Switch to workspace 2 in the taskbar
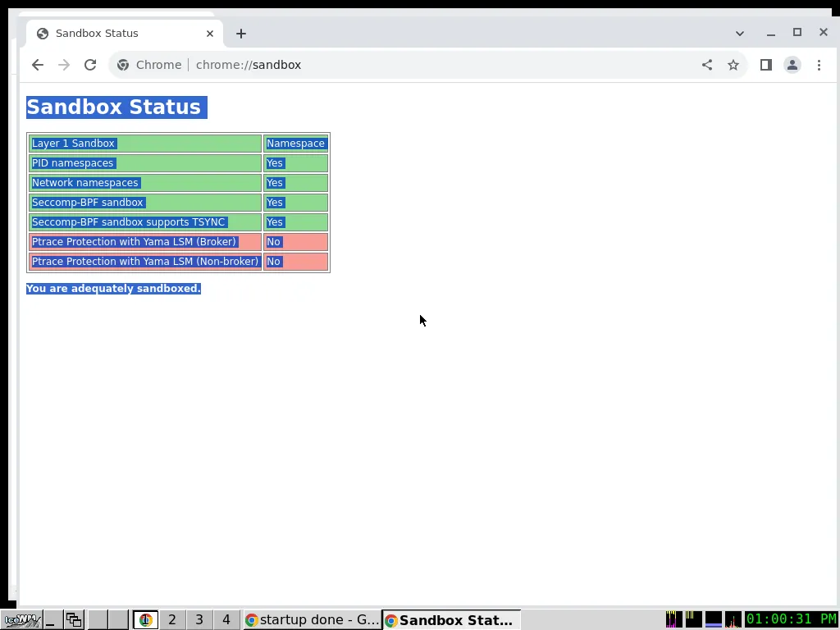 [x=172, y=619]
